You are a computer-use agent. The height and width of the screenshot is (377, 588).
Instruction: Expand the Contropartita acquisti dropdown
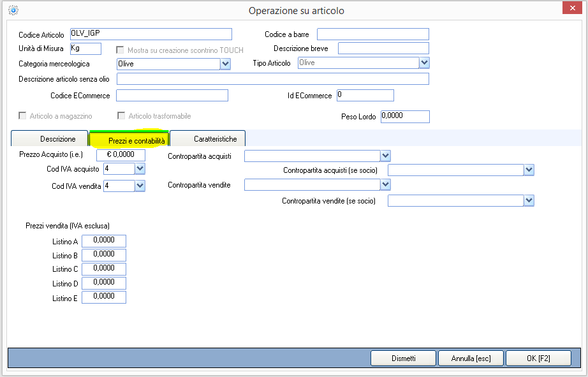coord(385,156)
